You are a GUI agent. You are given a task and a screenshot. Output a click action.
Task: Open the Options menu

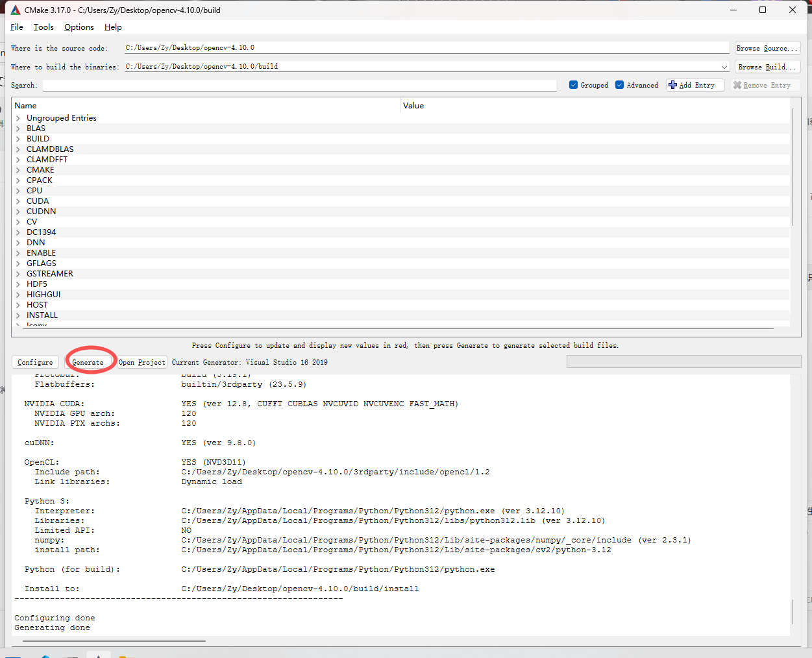pos(79,27)
